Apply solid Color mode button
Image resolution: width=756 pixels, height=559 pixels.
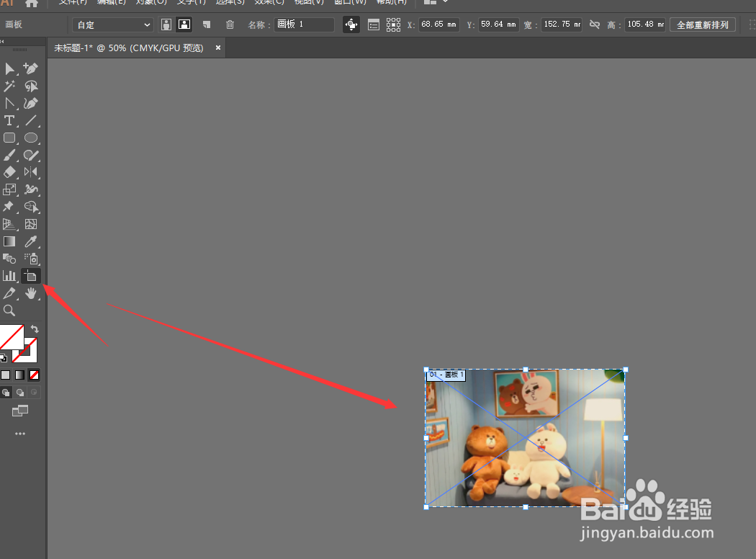(5, 375)
